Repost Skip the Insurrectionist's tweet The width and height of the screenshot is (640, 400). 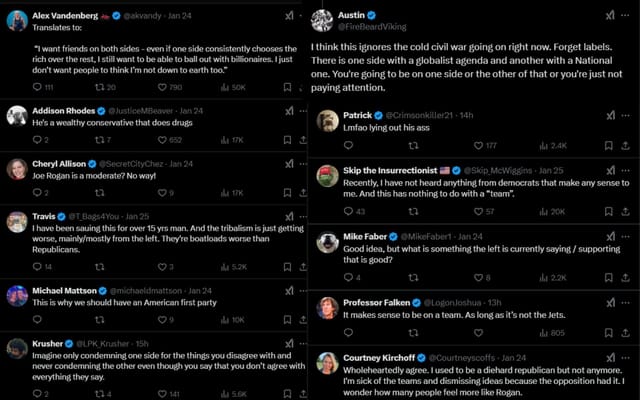412,212
